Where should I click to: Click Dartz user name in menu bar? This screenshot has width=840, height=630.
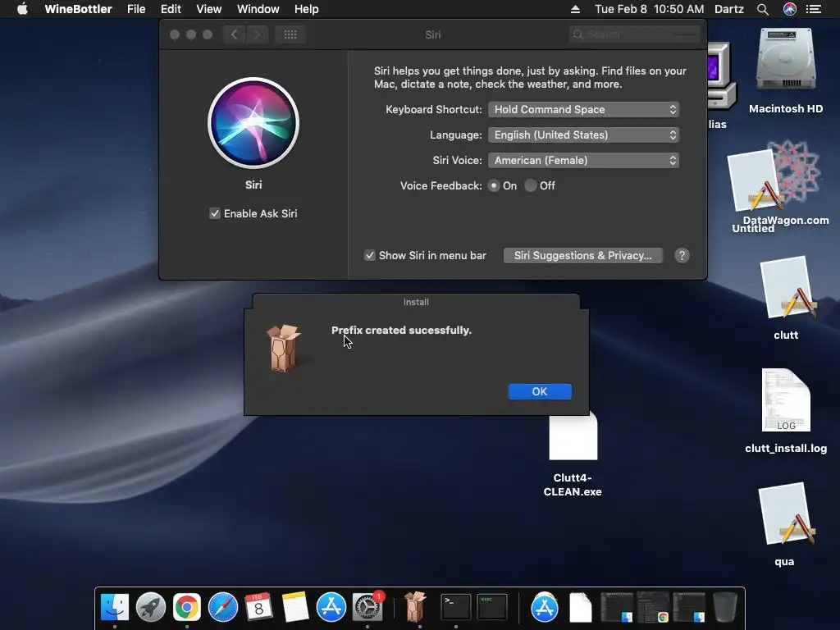(x=729, y=9)
